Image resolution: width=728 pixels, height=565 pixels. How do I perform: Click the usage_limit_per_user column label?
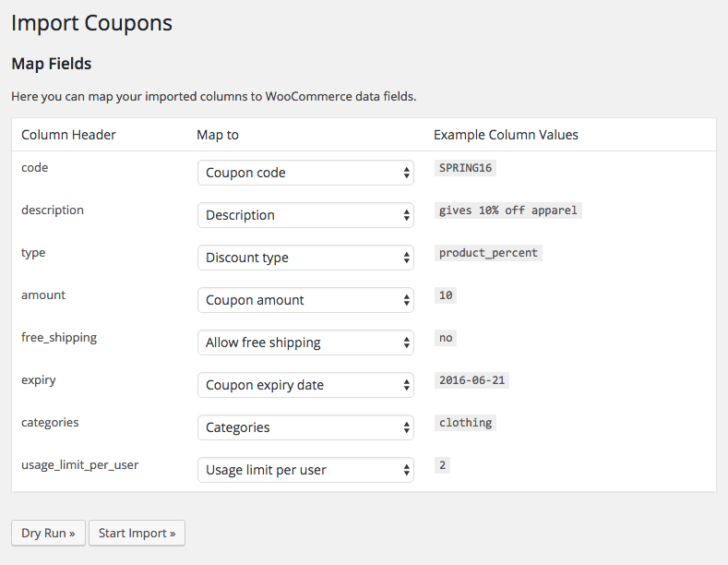(x=79, y=464)
